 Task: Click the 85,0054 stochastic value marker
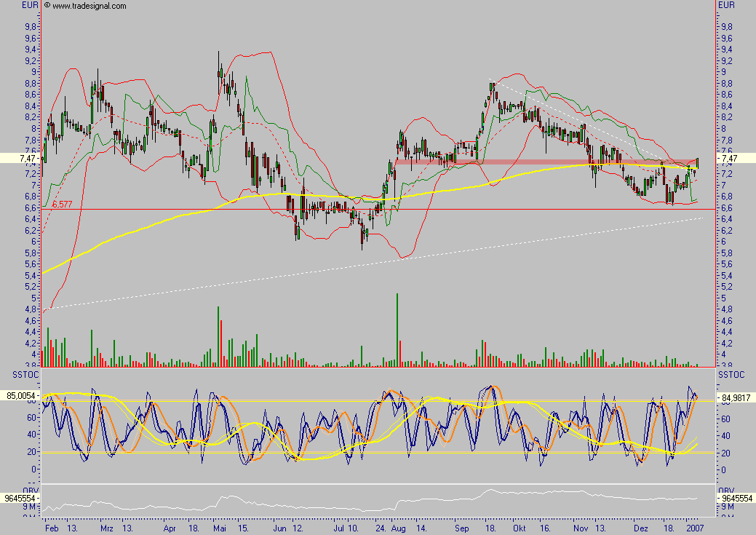(x=20, y=396)
